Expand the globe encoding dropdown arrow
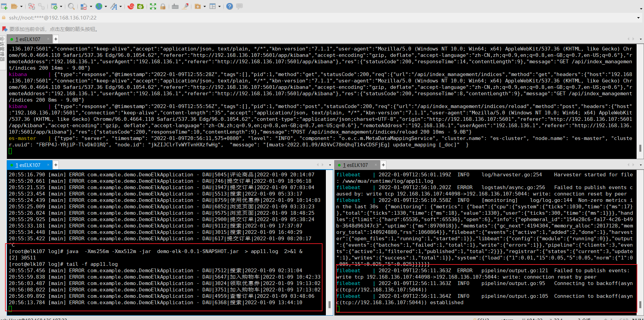Screen dimensions: 644x320 (106, 6)
